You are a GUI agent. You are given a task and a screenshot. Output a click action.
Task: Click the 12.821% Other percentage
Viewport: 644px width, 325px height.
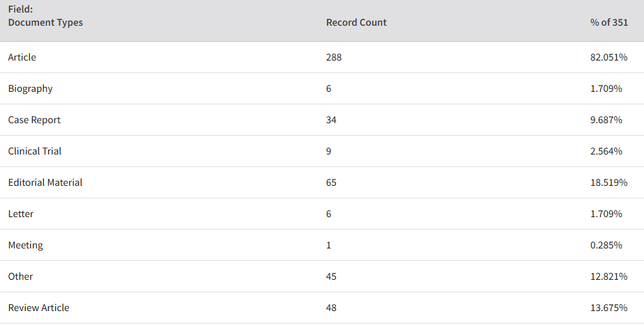(x=608, y=276)
